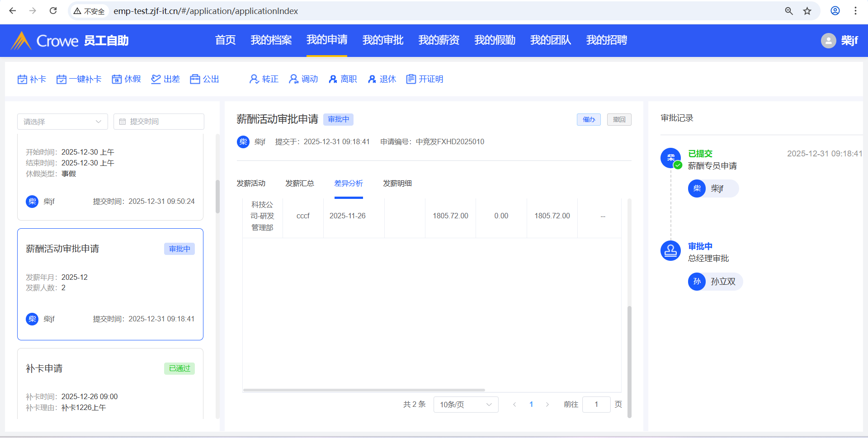Start a 休假 leave application

tap(127, 80)
